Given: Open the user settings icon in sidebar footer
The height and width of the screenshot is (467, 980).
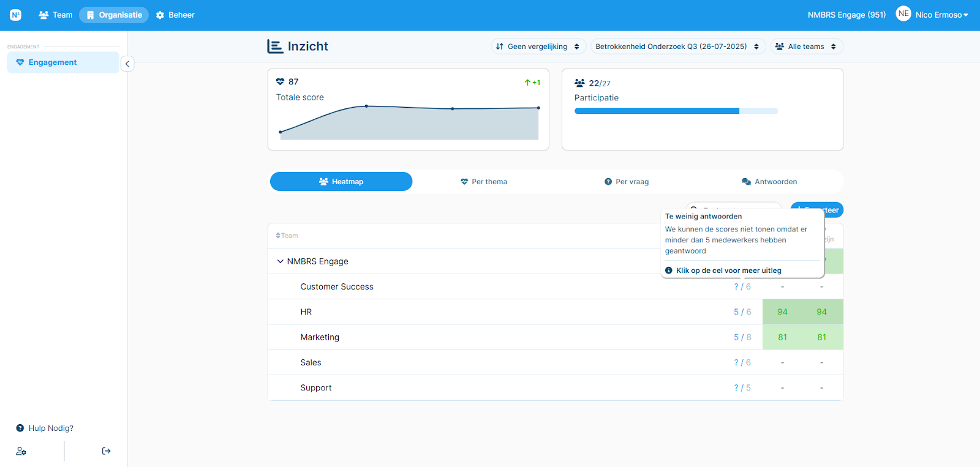Looking at the screenshot, I should [21, 451].
